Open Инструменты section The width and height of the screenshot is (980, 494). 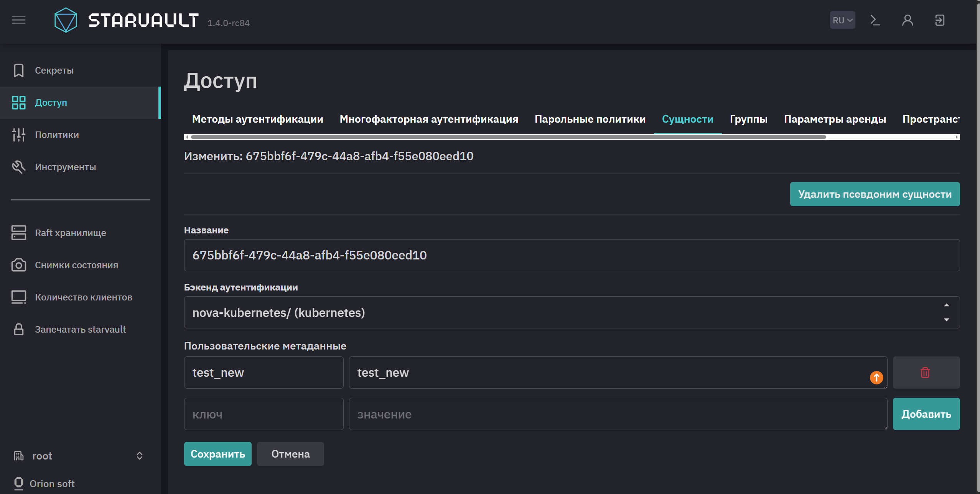81,167
